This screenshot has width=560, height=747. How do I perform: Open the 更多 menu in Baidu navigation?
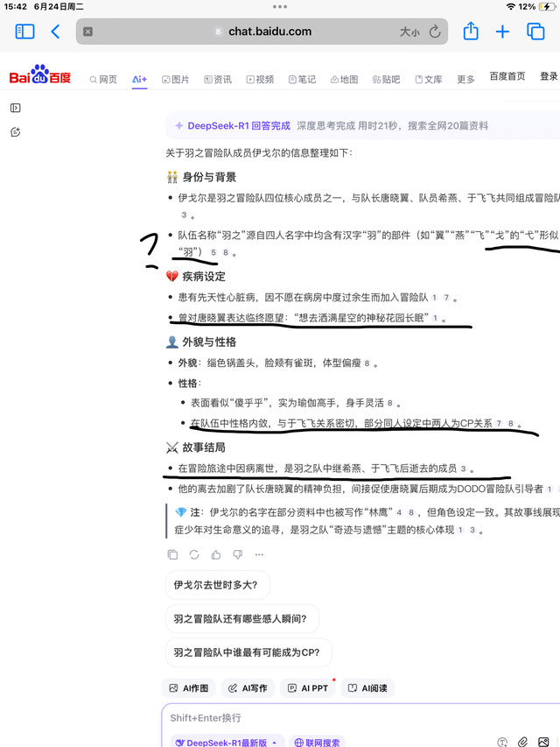point(465,80)
